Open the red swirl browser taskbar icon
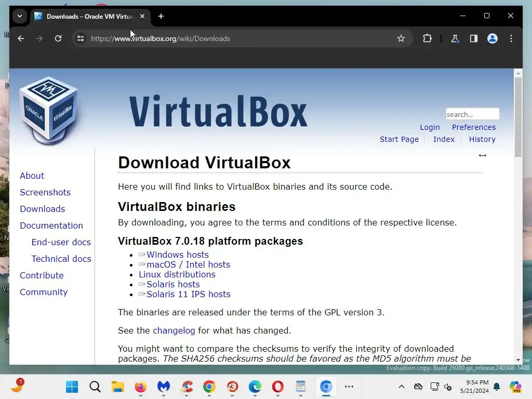This screenshot has height=399, width=532. pyautogui.click(x=232, y=387)
